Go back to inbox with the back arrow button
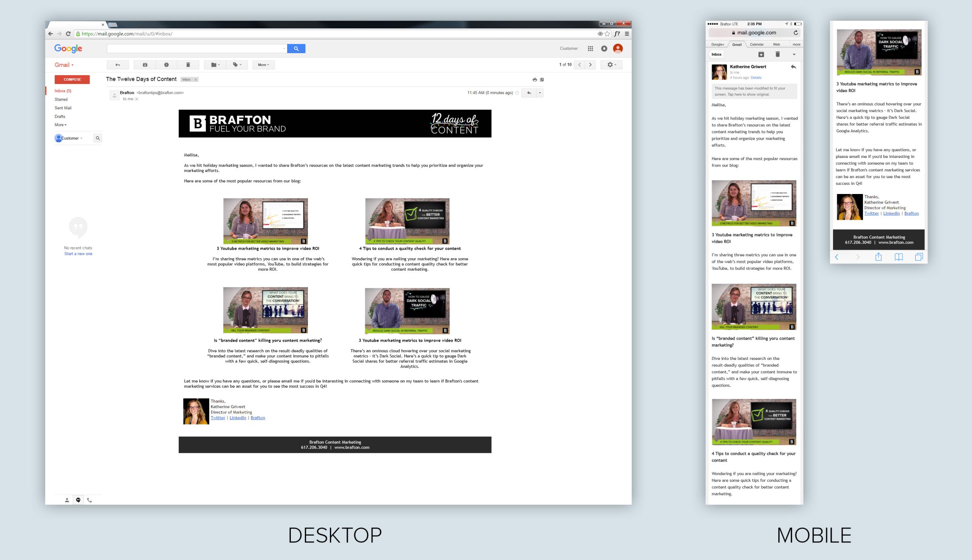This screenshot has width=972, height=560. 118,65
